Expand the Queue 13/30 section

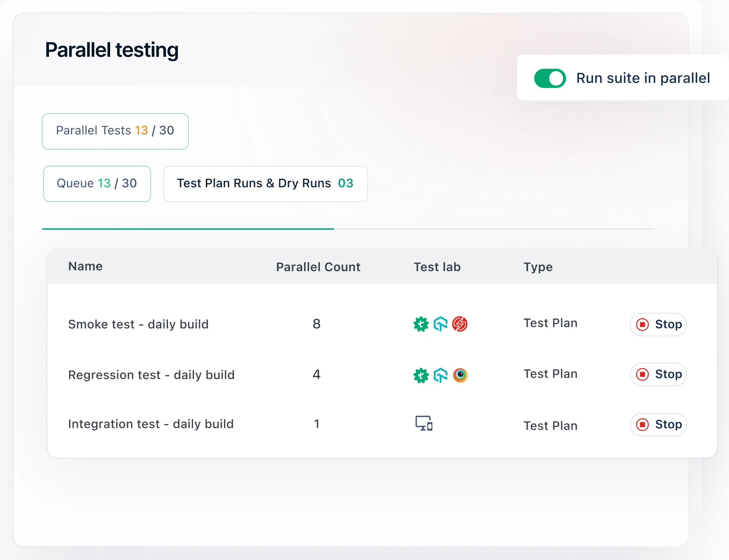pos(97,184)
